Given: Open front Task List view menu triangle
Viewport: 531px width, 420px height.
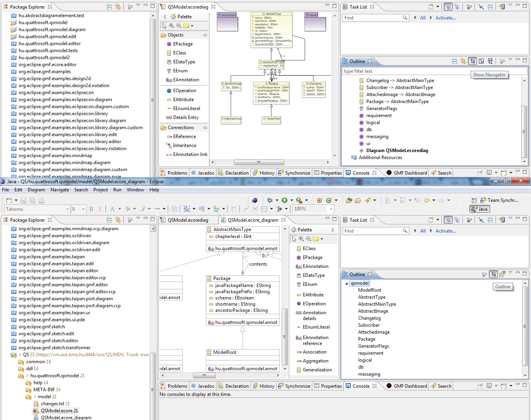Looking at the screenshot, I should [510, 219].
